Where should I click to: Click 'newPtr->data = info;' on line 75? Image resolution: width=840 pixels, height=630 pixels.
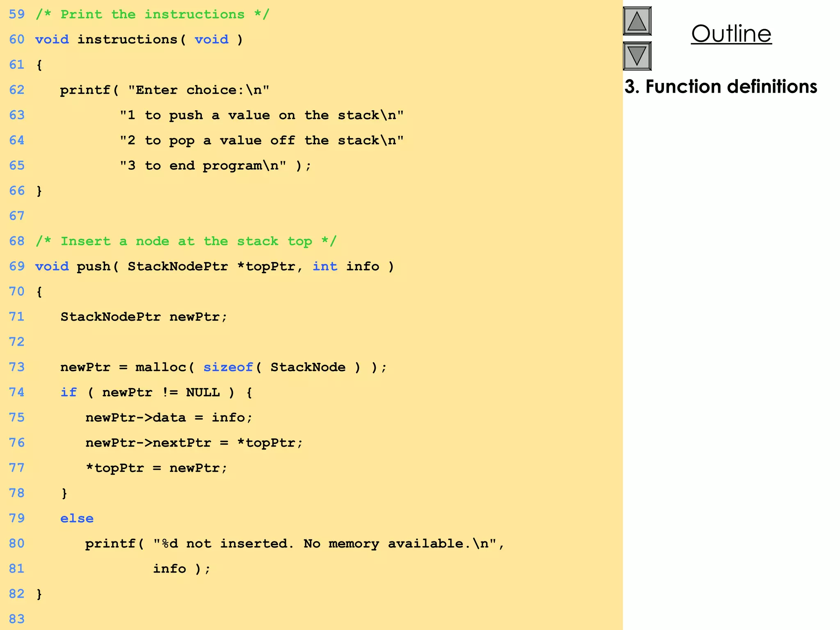[x=169, y=418]
